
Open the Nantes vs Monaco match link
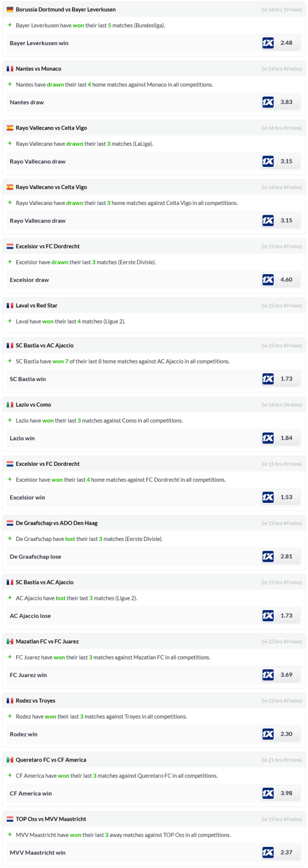tap(38, 69)
